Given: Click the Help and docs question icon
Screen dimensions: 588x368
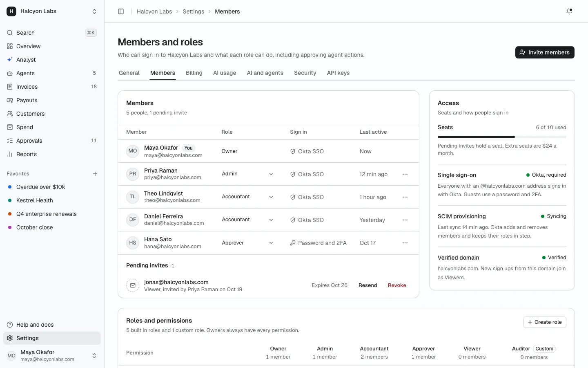Looking at the screenshot, I should pos(10,325).
